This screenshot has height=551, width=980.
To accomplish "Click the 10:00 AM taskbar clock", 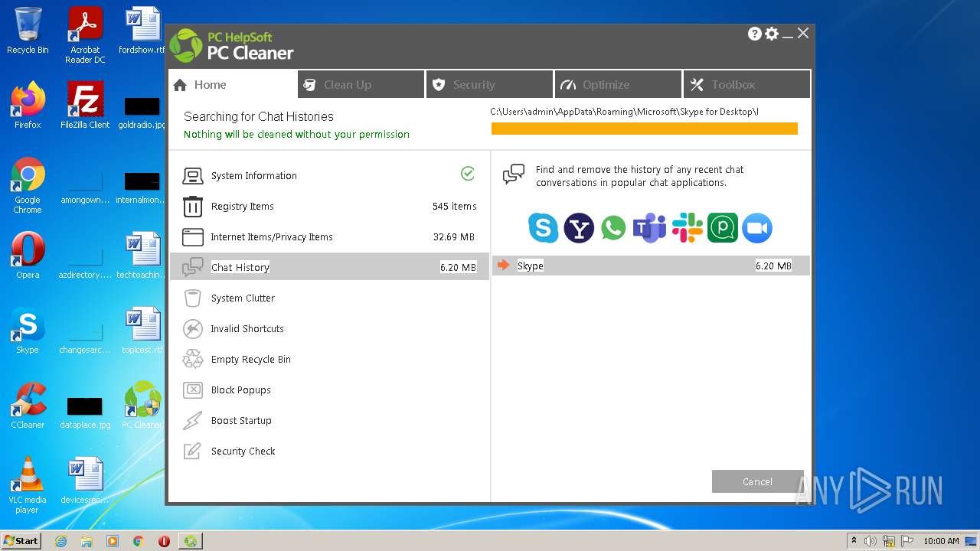I will pyautogui.click(x=941, y=541).
